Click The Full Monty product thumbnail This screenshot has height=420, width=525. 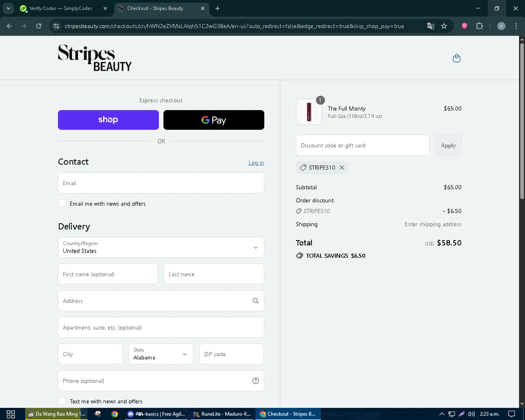[x=309, y=112]
